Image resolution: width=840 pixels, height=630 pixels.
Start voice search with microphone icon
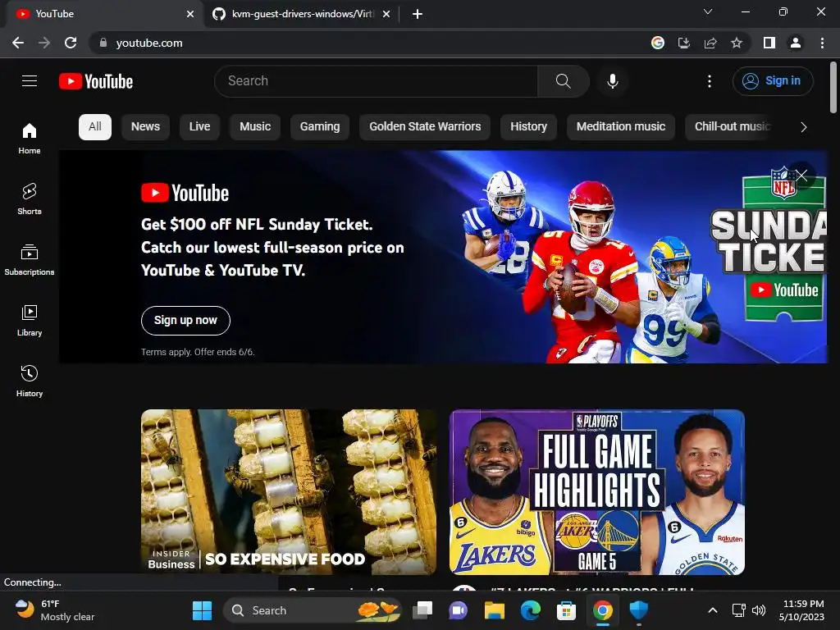[612, 81]
